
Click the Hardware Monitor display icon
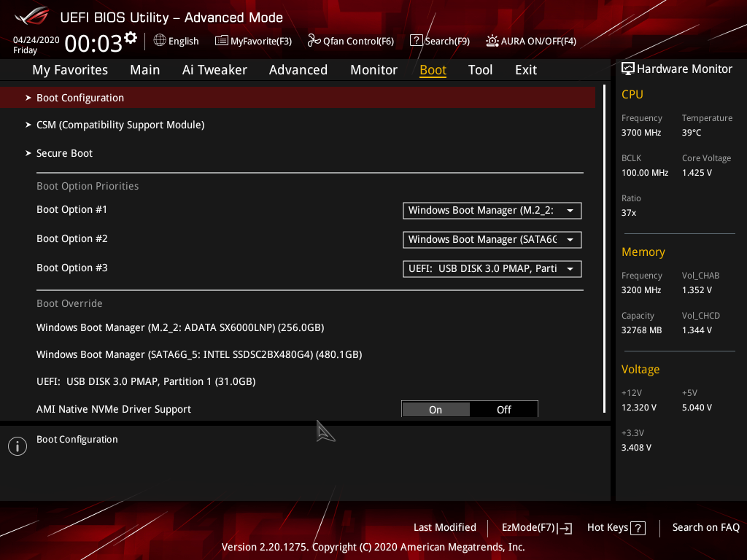628,69
